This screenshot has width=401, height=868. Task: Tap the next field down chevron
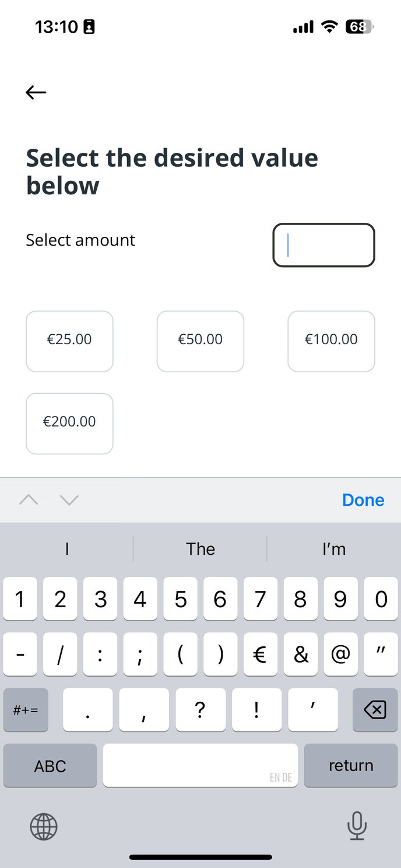coord(69,500)
